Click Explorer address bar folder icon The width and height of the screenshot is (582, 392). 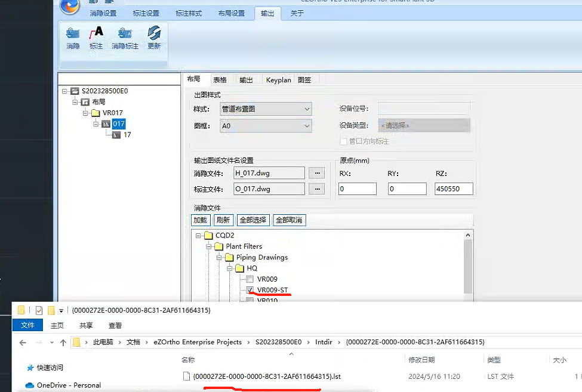pyautogui.click(x=76, y=342)
